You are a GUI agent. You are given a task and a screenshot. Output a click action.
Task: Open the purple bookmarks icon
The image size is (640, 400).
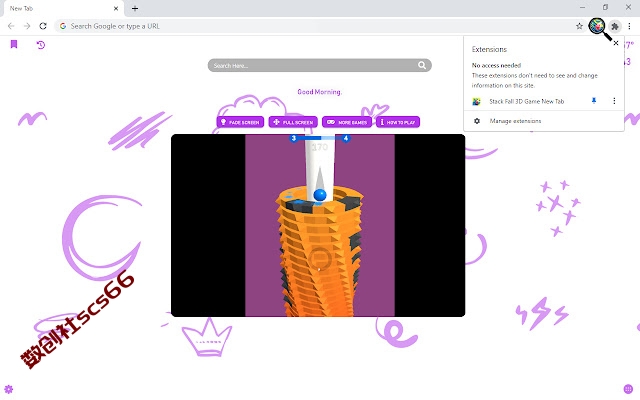[x=14, y=44]
